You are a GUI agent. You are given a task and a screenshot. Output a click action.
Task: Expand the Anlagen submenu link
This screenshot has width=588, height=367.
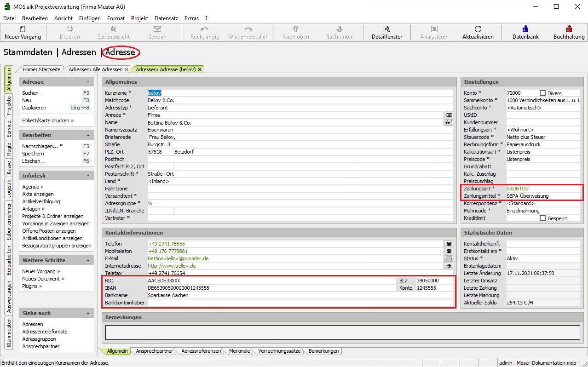pos(33,209)
